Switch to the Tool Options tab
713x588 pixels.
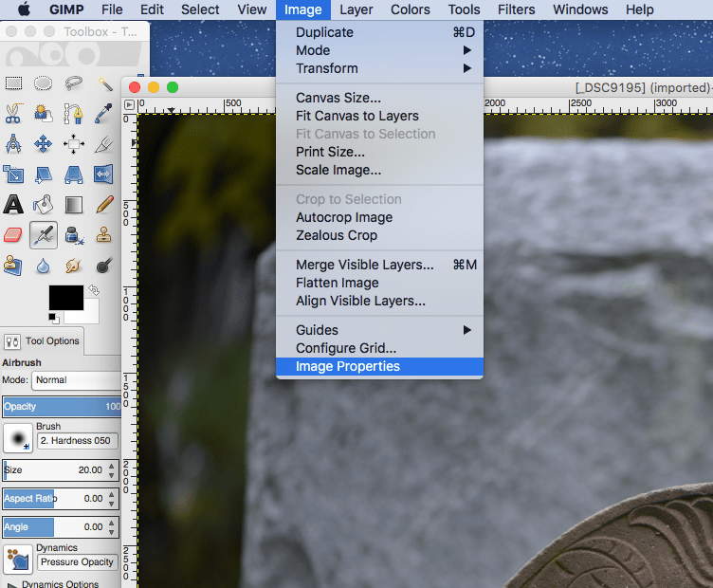pos(43,341)
